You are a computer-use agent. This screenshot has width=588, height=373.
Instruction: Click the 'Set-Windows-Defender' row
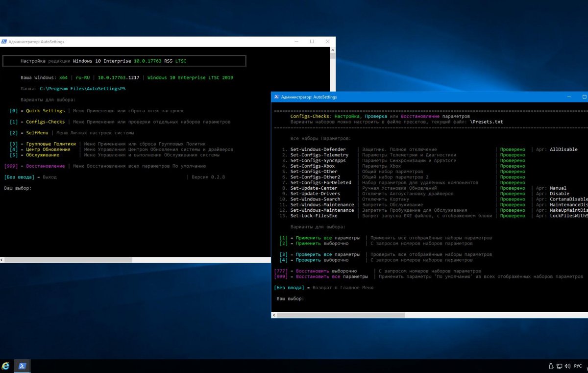(428, 149)
